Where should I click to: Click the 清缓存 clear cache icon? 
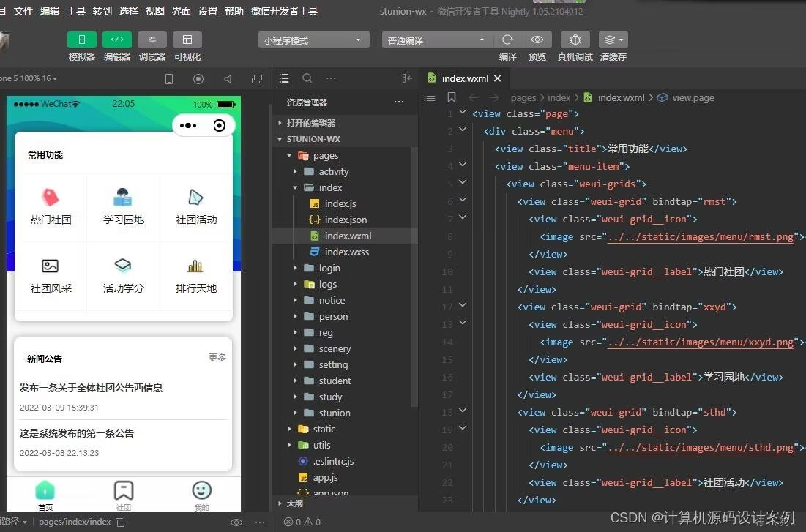click(613, 40)
